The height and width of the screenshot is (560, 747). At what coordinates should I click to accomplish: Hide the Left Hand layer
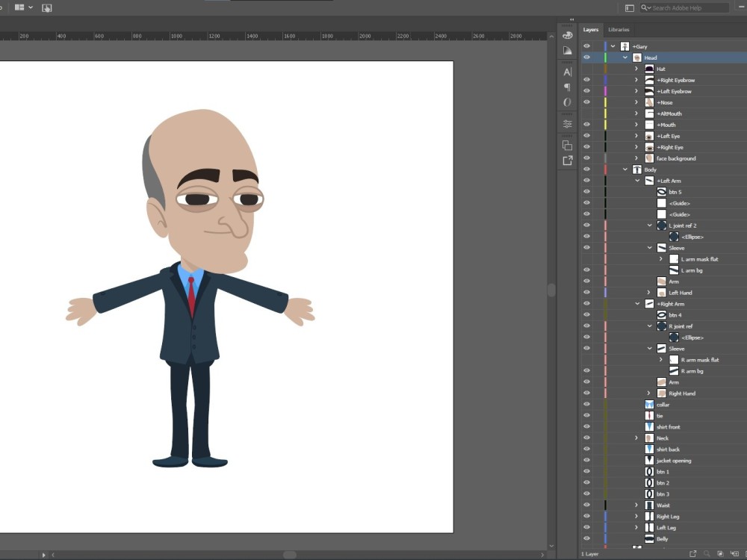coord(587,293)
